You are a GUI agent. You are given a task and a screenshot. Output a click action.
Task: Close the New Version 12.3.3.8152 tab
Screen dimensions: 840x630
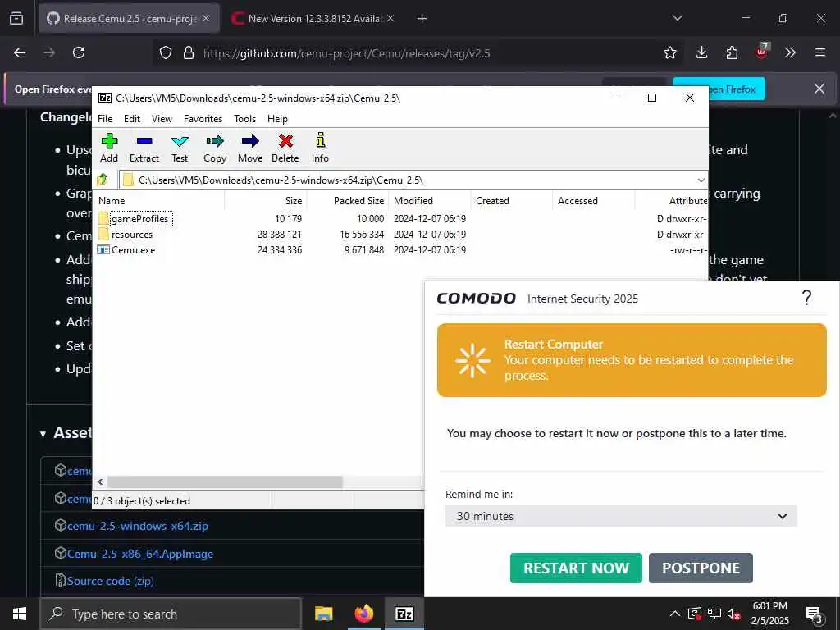[x=390, y=18]
